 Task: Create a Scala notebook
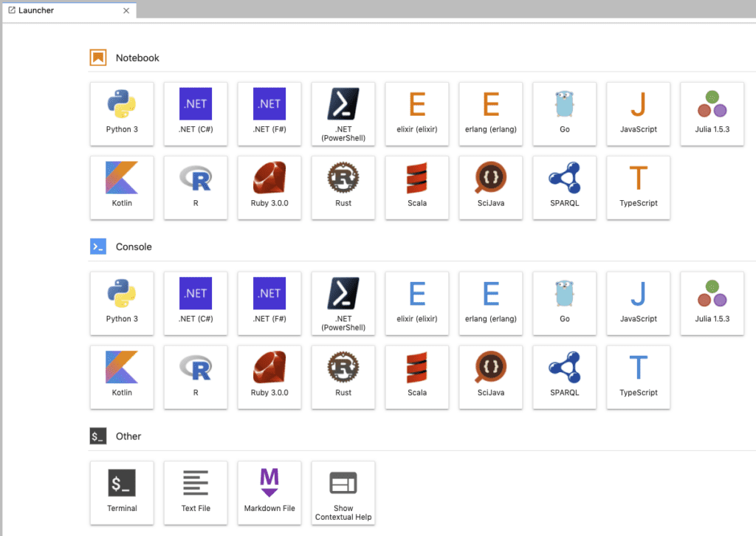tap(417, 188)
